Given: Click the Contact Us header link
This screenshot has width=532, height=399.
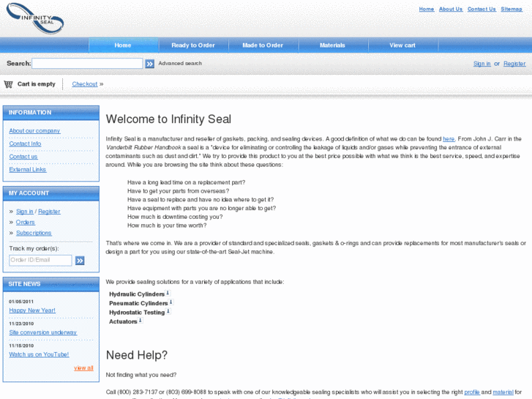Looking at the screenshot, I should coord(482,10).
